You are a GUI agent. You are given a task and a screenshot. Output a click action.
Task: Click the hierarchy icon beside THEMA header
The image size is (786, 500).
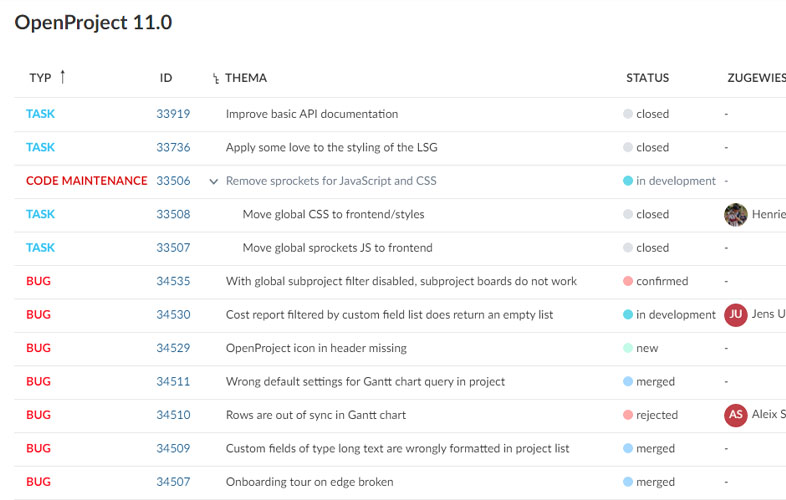click(215, 79)
